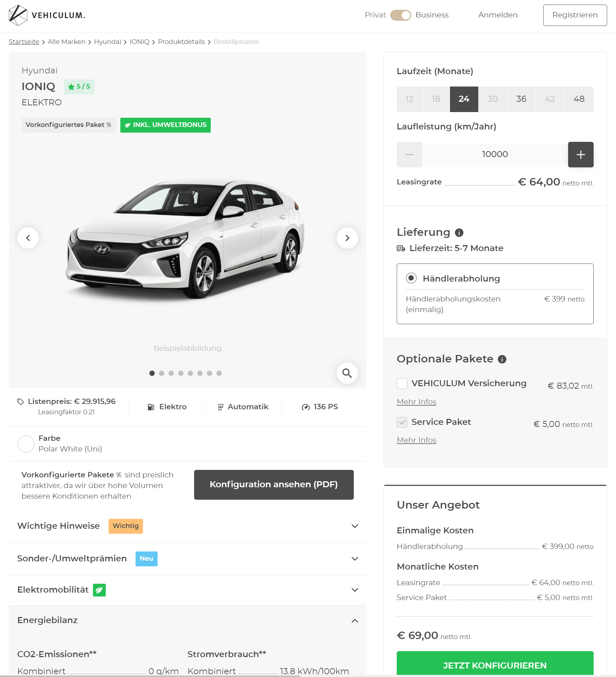Jump to second carousel image dot
The height and width of the screenshot is (677, 616).
[161, 373]
